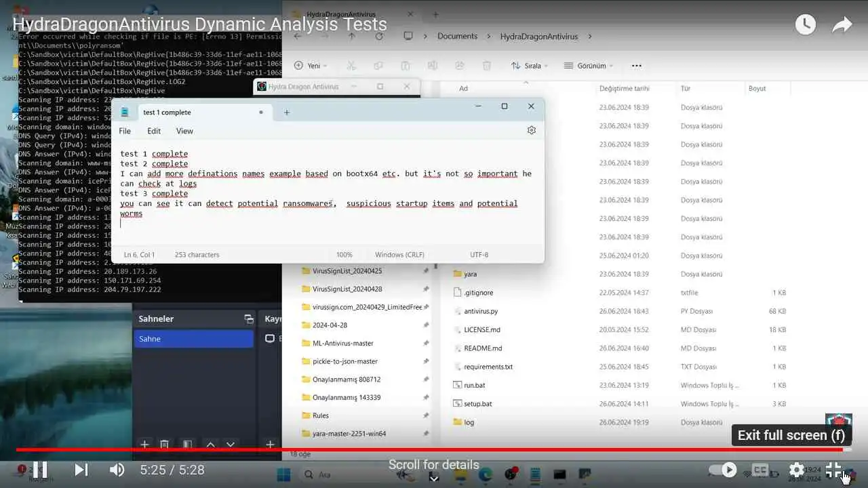Add video to Watch Later
Viewport: 868px width, 488px height.
pos(805,25)
